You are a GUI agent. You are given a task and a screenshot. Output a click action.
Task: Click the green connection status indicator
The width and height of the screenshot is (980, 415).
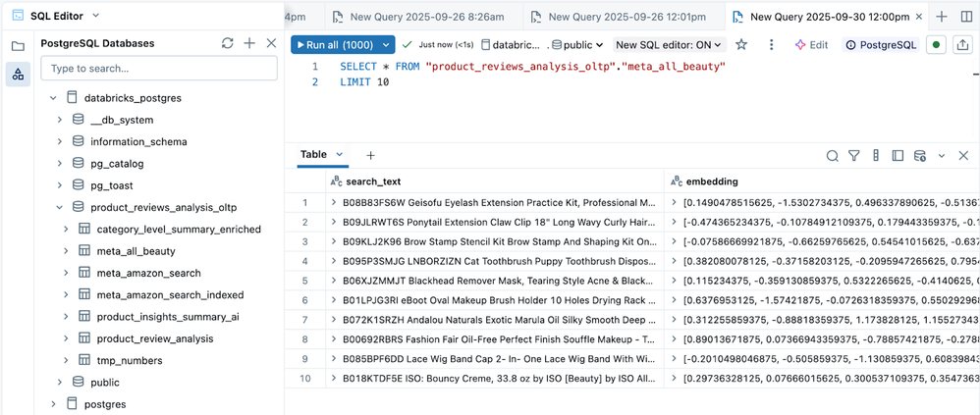(x=937, y=45)
